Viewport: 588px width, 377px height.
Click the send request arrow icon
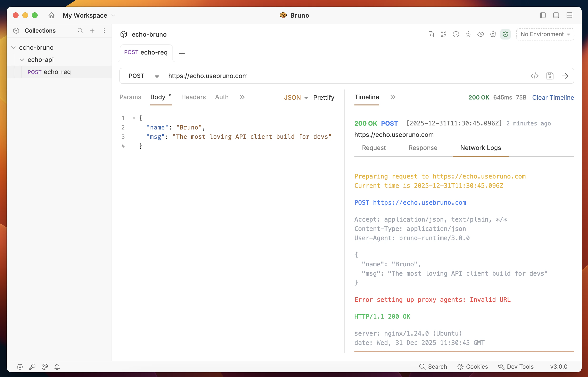(x=565, y=76)
